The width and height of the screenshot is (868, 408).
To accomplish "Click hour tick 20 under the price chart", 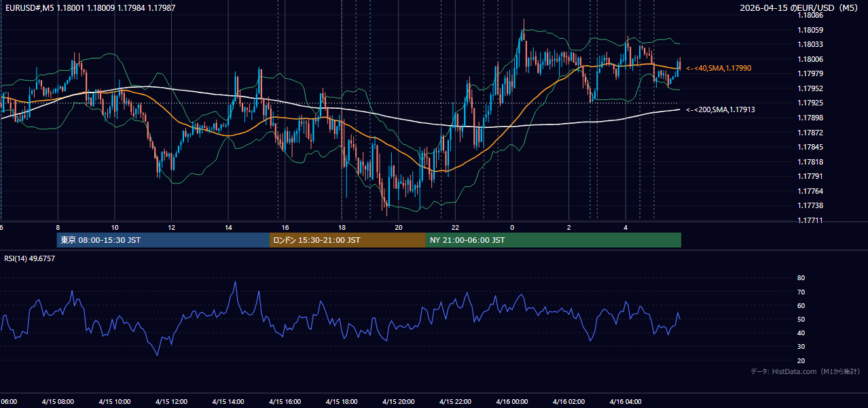I will pos(399,228).
